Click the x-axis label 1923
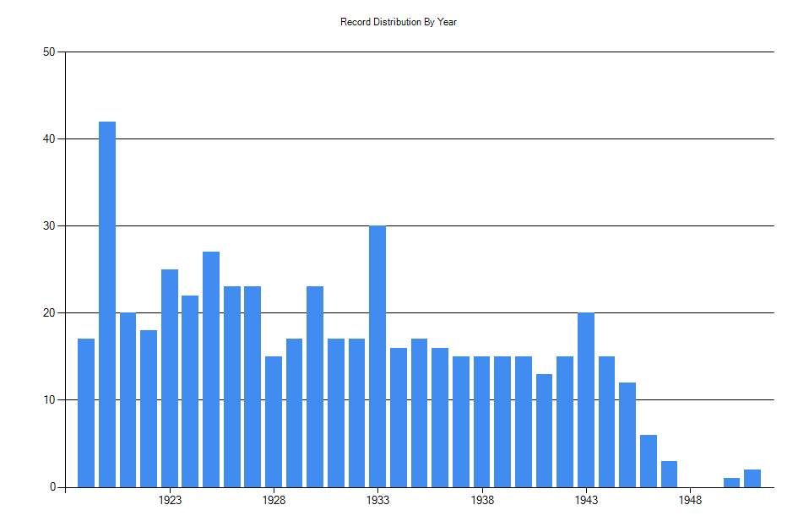The height and width of the screenshot is (532, 798). (170, 500)
